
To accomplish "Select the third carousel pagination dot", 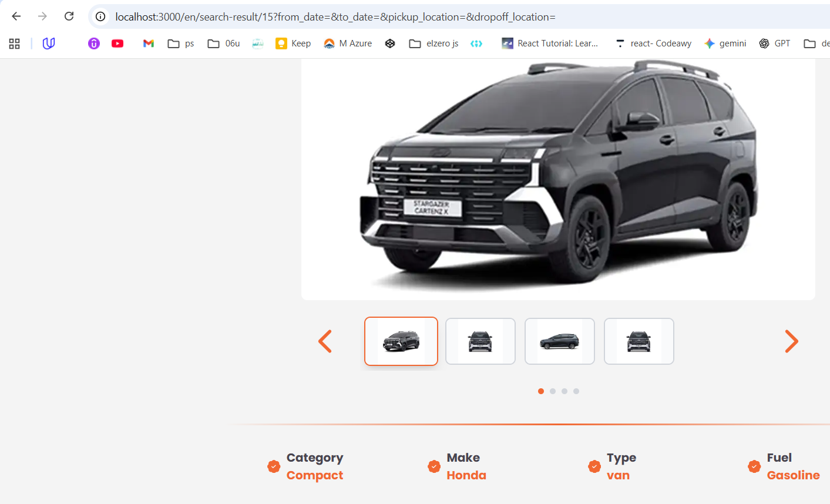I will (x=564, y=391).
